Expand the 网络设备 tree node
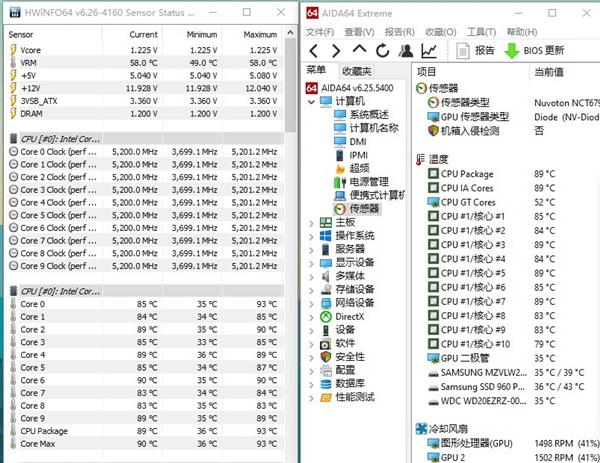This screenshot has height=463, width=600. (x=311, y=303)
